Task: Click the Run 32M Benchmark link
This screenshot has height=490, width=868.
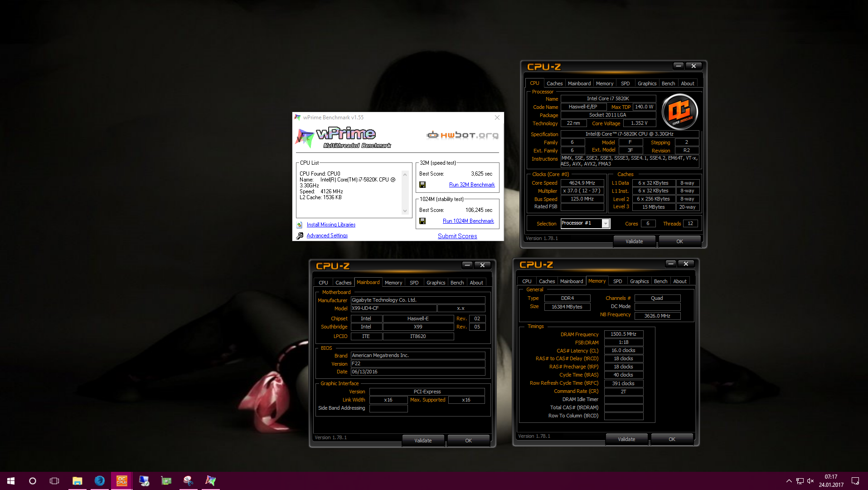Action: point(472,185)
